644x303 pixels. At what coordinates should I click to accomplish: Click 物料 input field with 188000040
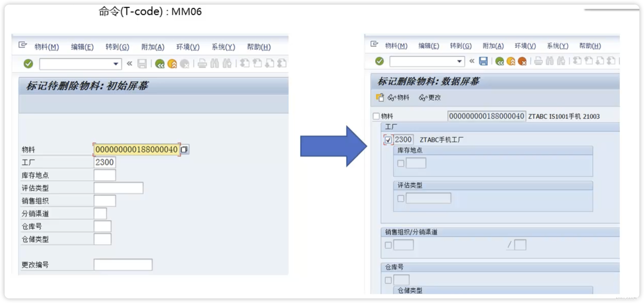point(137,149)
